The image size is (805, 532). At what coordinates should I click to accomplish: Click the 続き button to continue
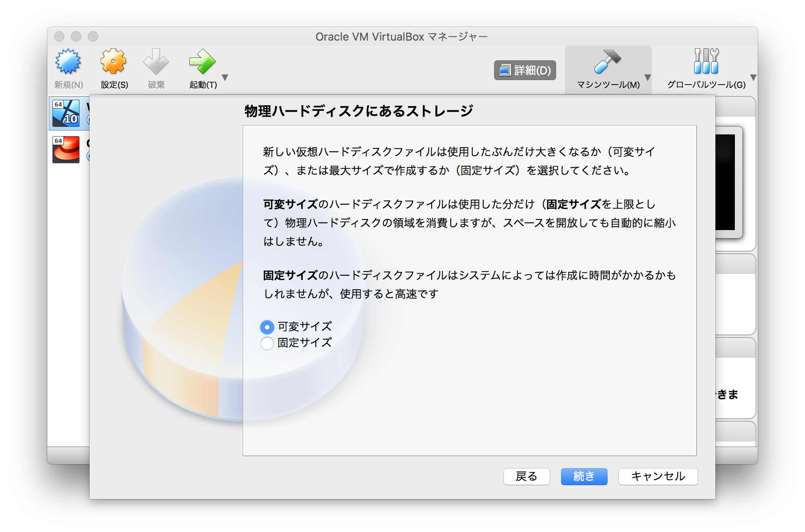(584, 477)
